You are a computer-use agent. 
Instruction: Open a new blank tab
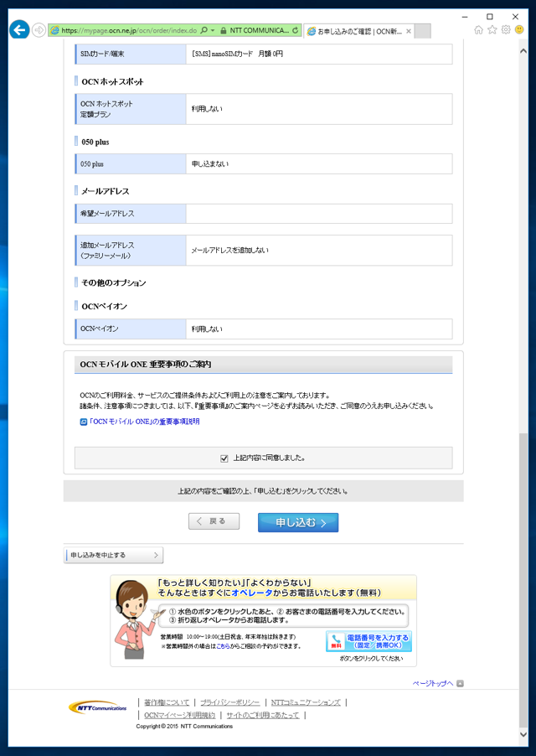(x=422, y=31)
